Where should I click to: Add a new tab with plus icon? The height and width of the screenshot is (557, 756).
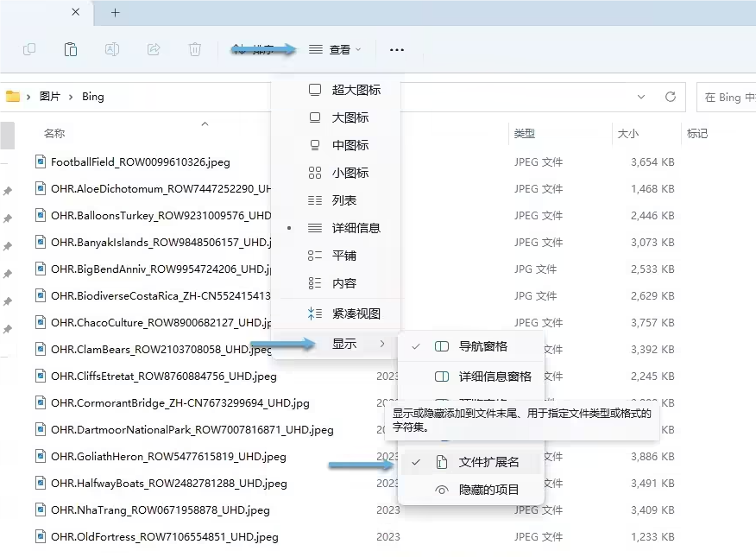coord(116,13)
